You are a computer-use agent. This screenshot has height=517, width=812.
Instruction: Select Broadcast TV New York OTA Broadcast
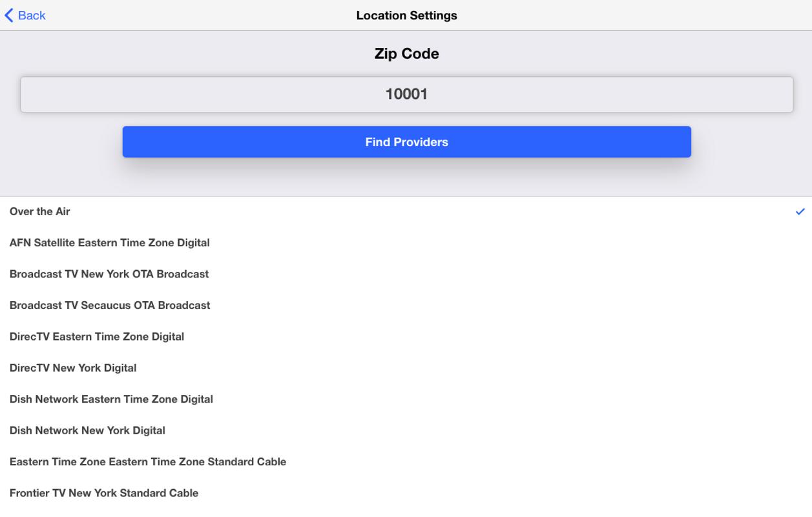click(406, 274)
